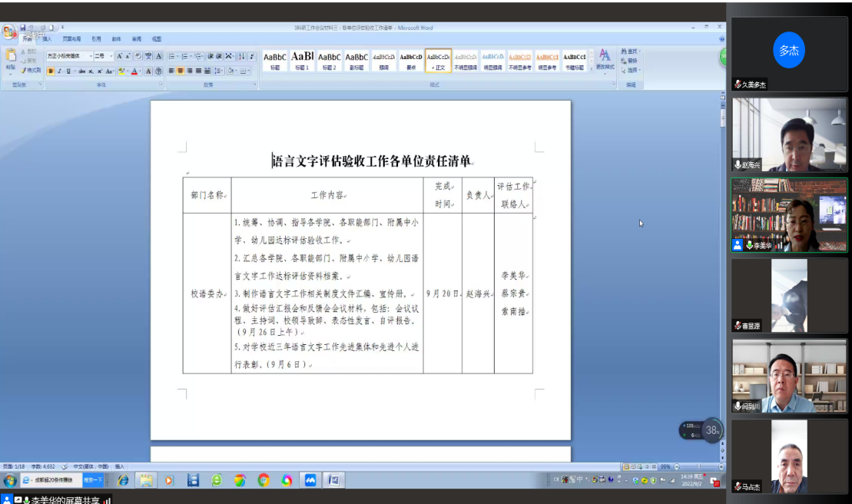852x504 pixels.
Task: Toggle center text alignment
Action: pyautogui.click(x=181, y=71)
